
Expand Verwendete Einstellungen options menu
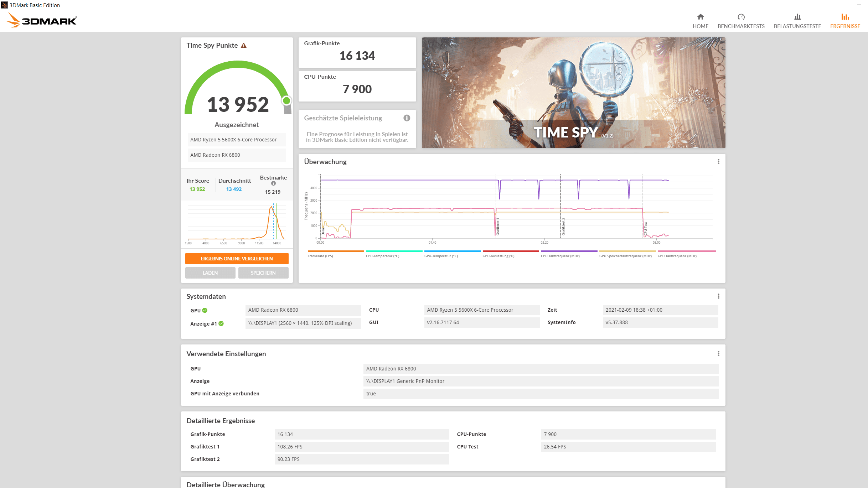(x=718, y=354)
